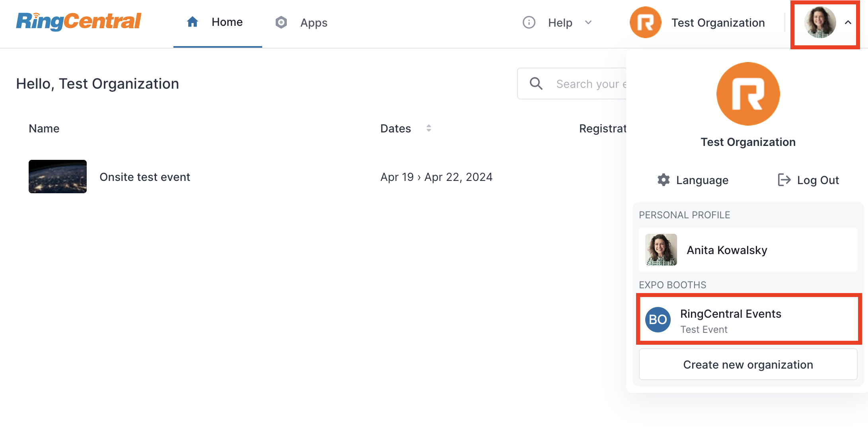The height and width of the screenshot is (435, 868).
Task: Click the user avatar in the header
Action: coord(820,23)
